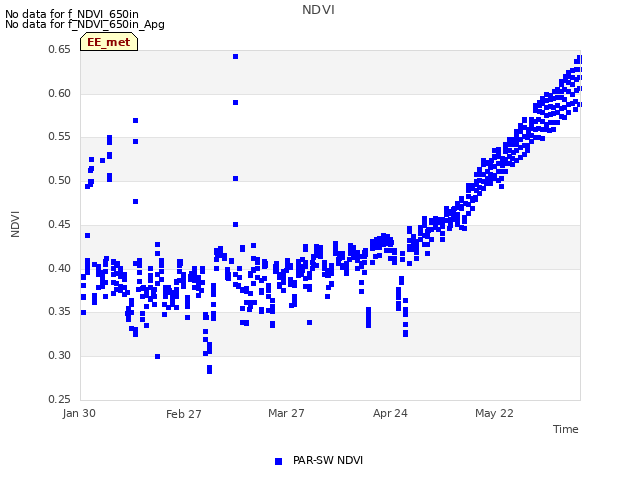The width and height of the screenshot is (640, 480).
Task: Click the NDVI chart title
Action: (x=318, y=10)
